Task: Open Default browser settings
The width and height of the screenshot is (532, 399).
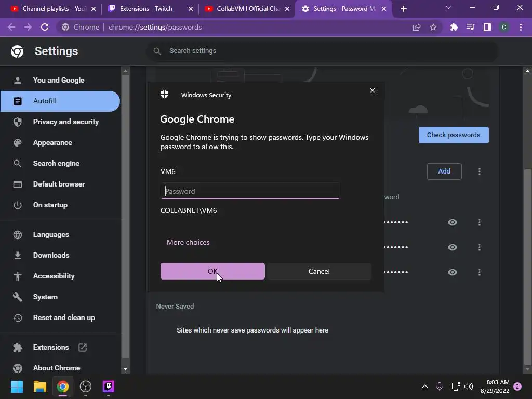Action: pos(59,184)
